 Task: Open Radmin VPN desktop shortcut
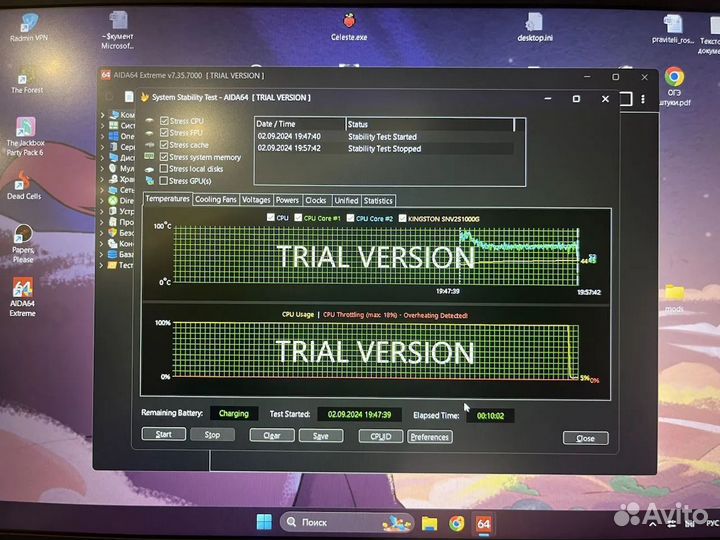tap(29, 28)
